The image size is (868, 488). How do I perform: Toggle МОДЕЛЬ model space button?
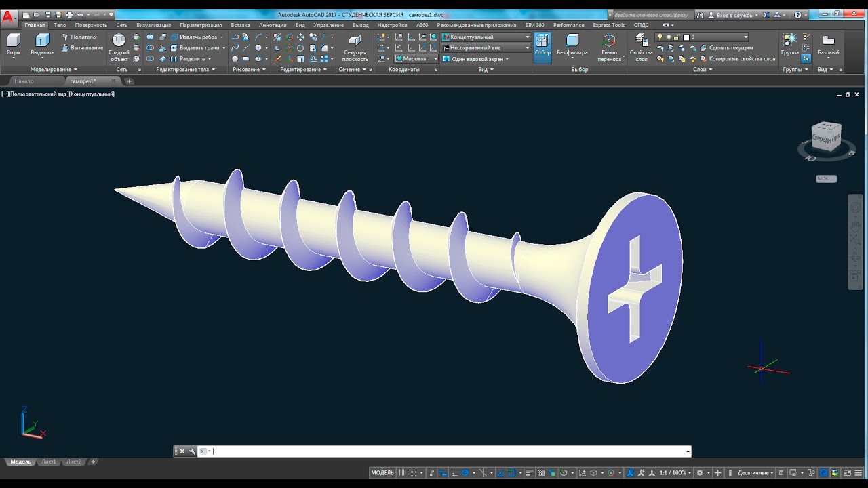coord(382,472)
